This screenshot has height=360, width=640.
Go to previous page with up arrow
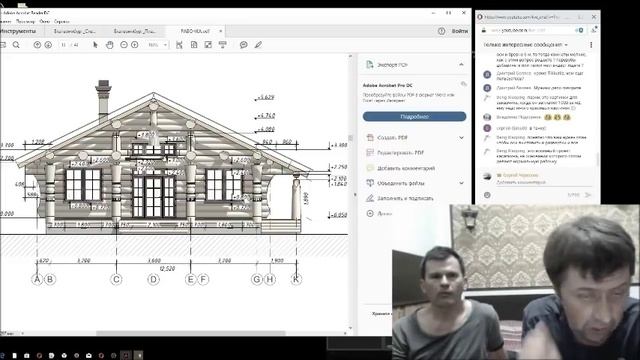pos(37,45)
